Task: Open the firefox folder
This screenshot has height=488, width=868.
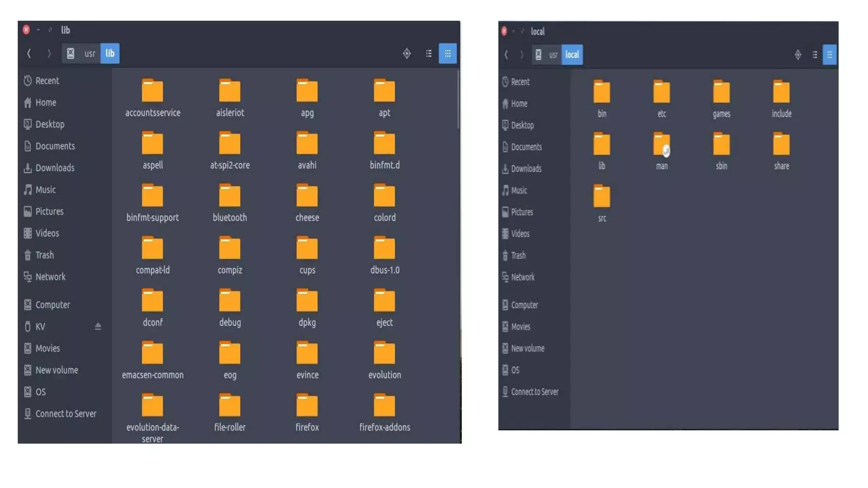Action: (307, 406)
